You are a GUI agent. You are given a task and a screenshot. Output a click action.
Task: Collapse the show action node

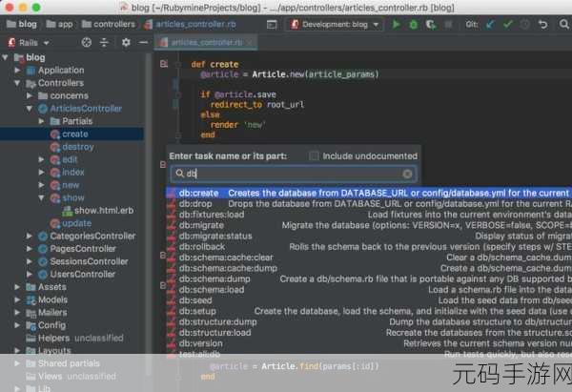(x=41, y=197)
